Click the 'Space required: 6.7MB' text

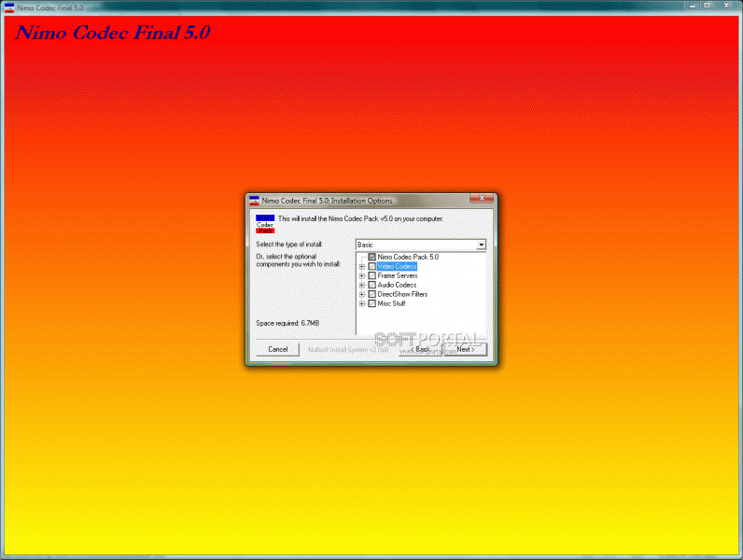pos(287,323)
